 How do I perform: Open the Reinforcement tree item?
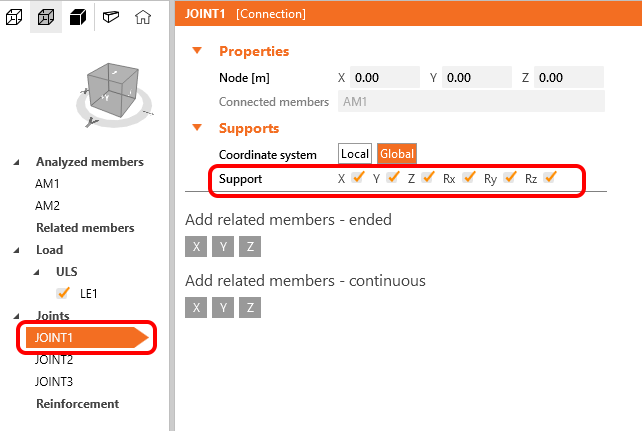[77, 404]
